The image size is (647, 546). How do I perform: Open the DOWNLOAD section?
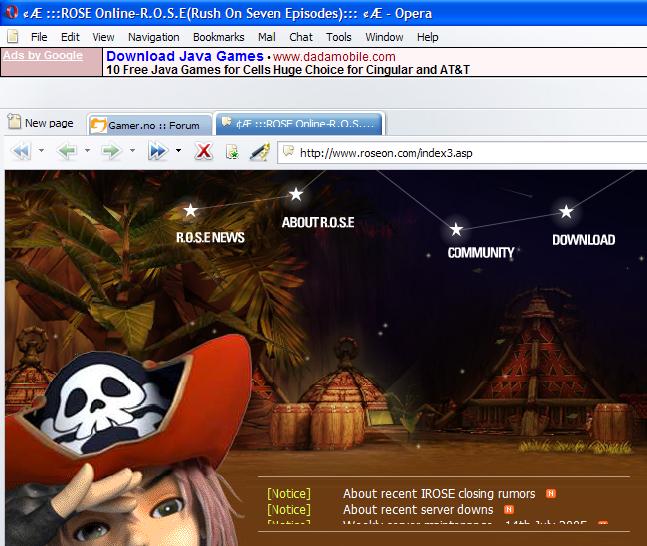(x=584, y=240)
